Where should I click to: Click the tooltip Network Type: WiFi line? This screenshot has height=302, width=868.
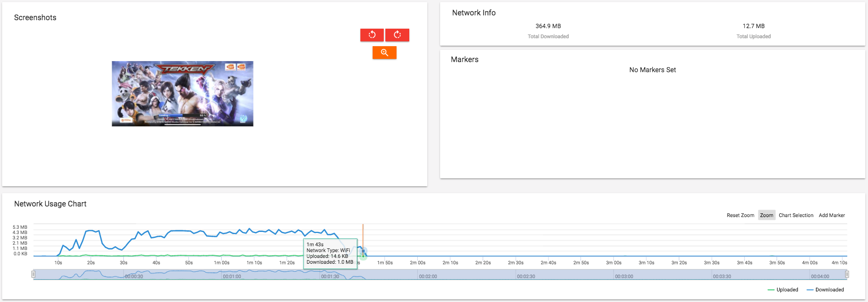(328, 251)
